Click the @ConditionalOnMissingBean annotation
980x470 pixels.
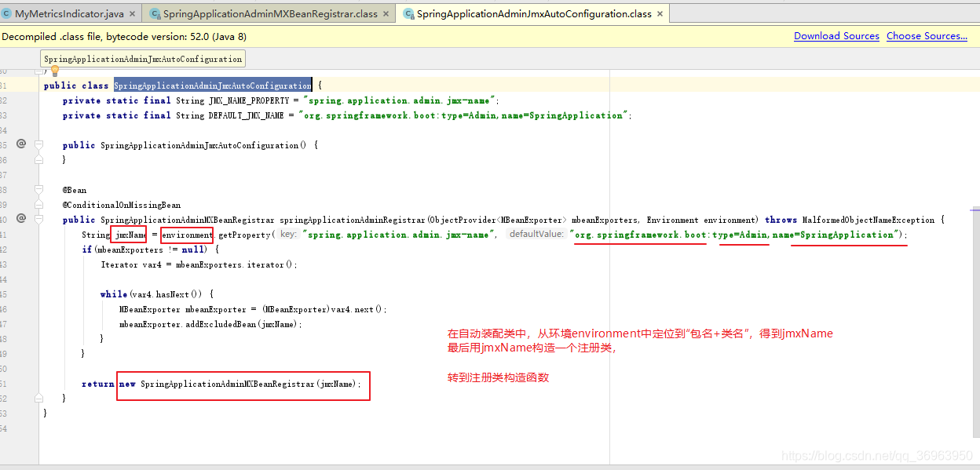click(x=122, y=205)
